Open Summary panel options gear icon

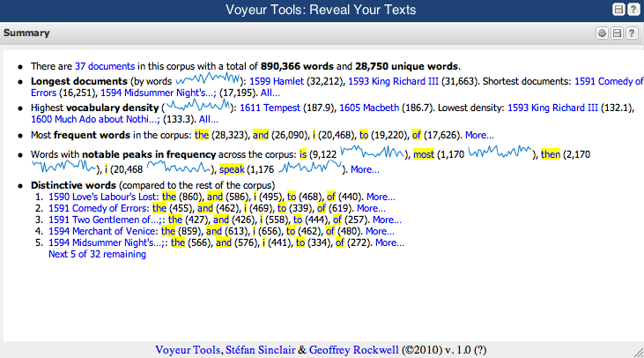[x=602, y=34]
